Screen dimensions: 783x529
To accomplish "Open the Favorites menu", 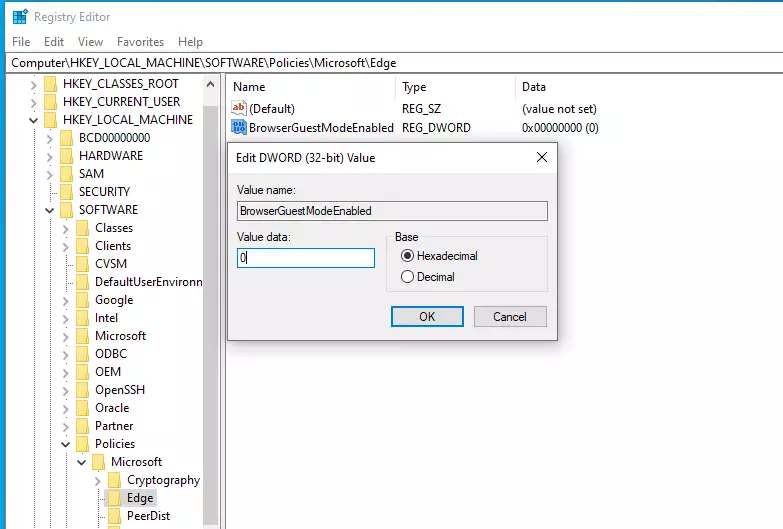I will (140, 42).
